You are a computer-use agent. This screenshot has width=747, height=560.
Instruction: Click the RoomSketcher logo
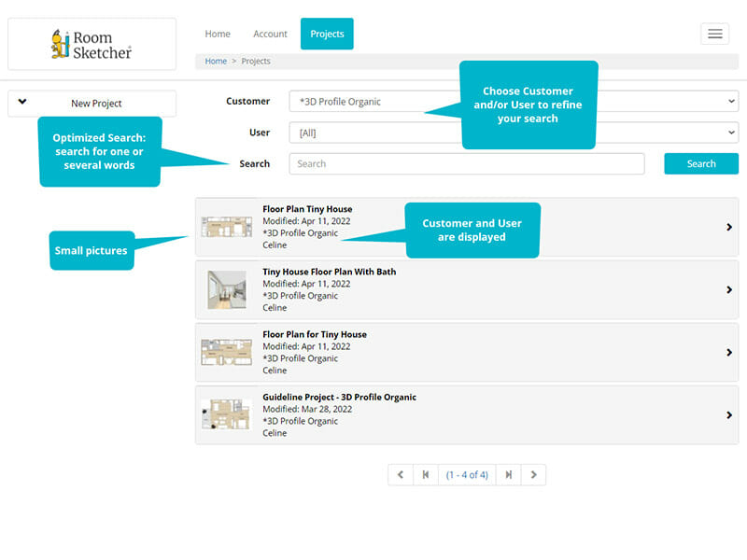click(x=92, y=44)
